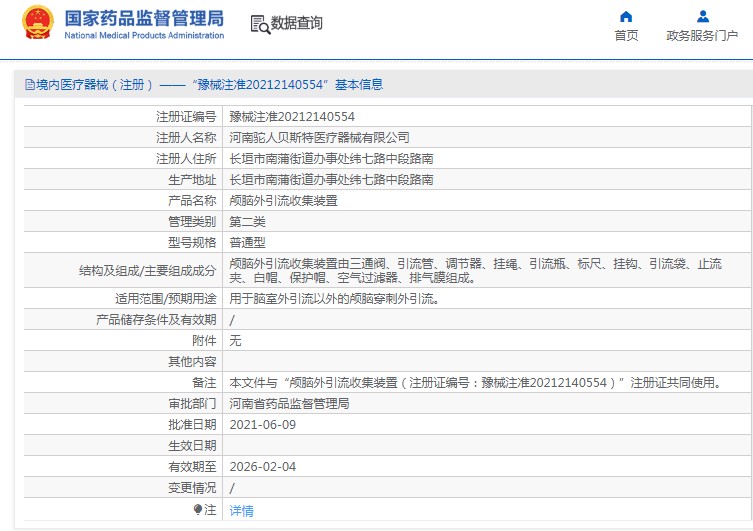Click the lightbulb icon beside 注

pyautogui.click(x=198, y=509)
